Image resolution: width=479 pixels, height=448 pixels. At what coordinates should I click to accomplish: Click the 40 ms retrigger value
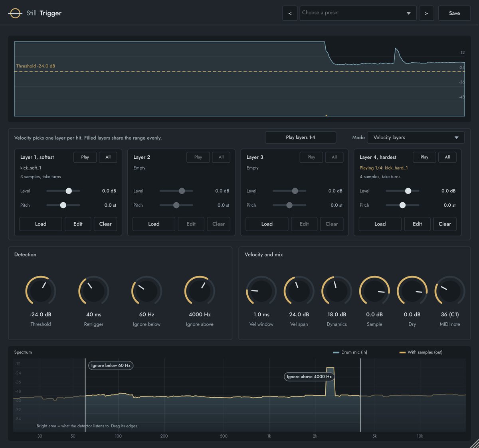point(94,314)
